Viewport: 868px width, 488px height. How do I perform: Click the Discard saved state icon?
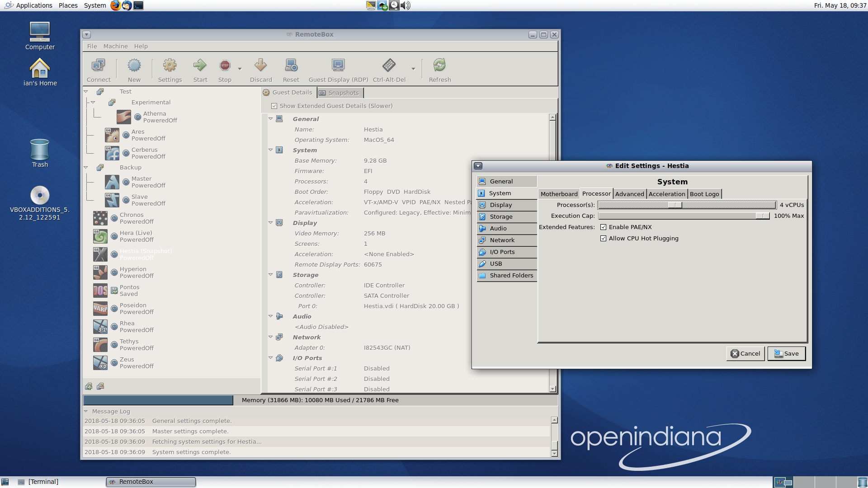(260, 66)
